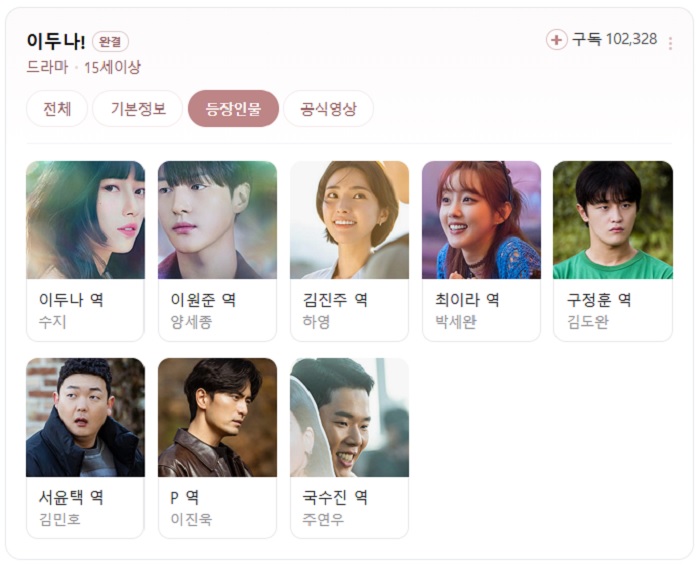
Task: Open P 역 photo by 이진욱
Action: (x=217, y=417)
